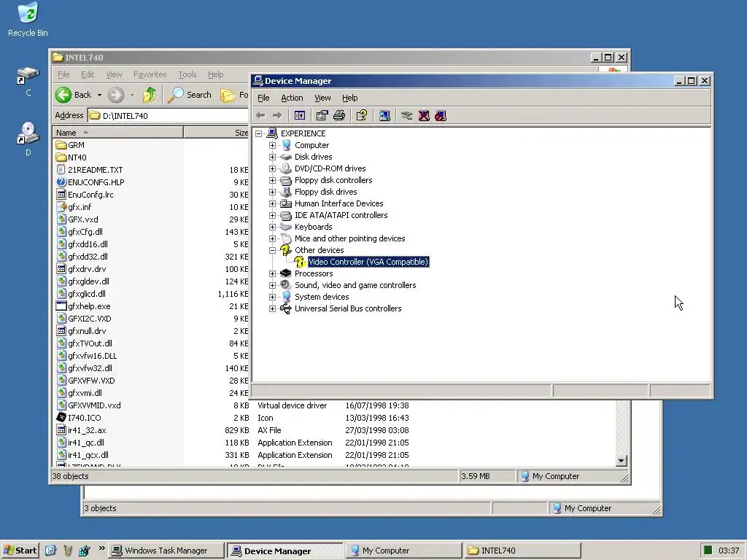Expand the DVD/CD-ROM drives node
The image size is (747, 560).
pos(273,168)
